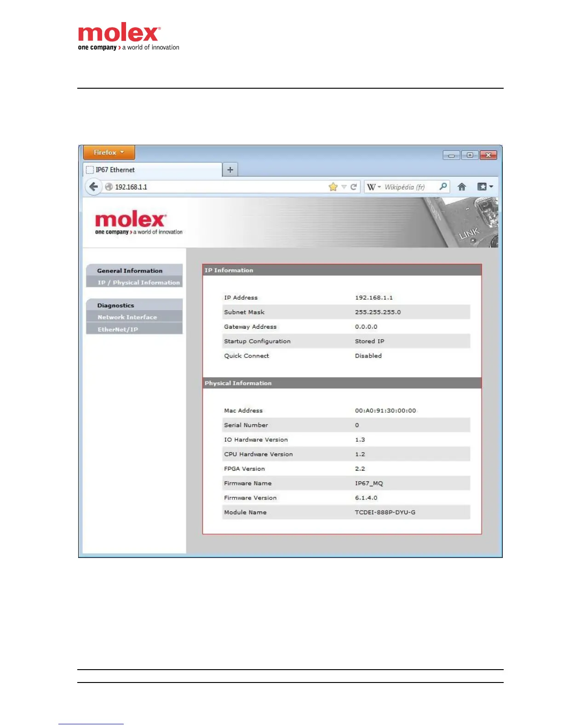Click CPU Hardware Version value 1.2
Screen dimensions: 563x728
[360, 454]
